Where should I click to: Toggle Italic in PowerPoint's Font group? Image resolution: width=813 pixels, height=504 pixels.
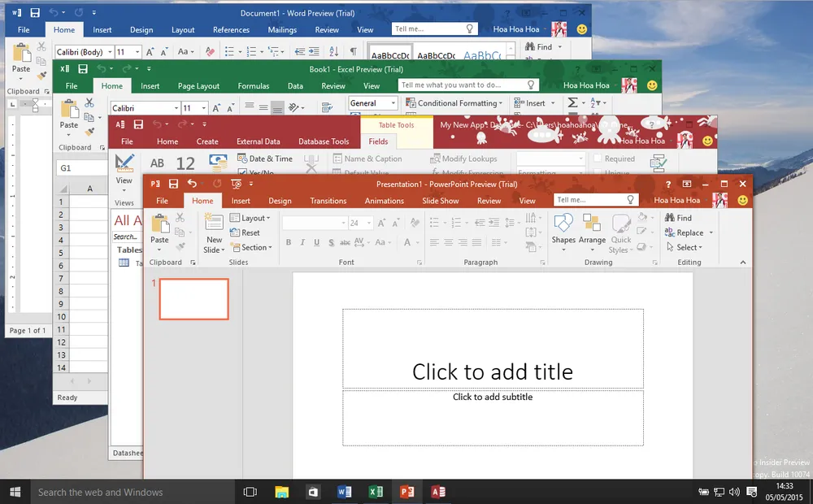[302, 242]
